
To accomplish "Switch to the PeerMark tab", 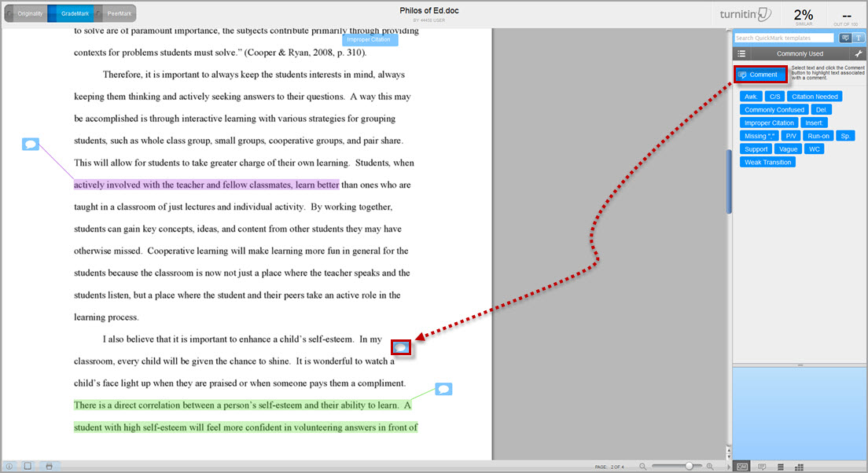I will pos(115,13).
